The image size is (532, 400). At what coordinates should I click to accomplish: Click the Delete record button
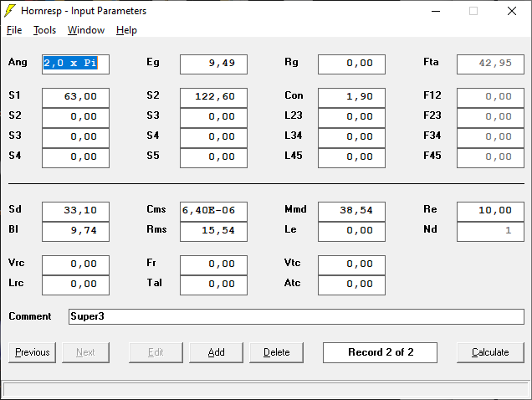pyautogui.click(x=277, y=352)
